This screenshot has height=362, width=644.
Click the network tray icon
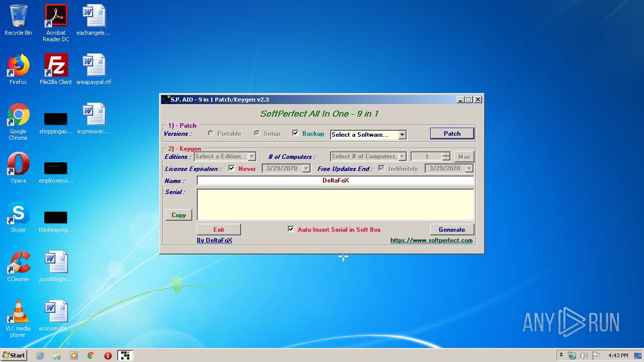(x=573, y=355)
